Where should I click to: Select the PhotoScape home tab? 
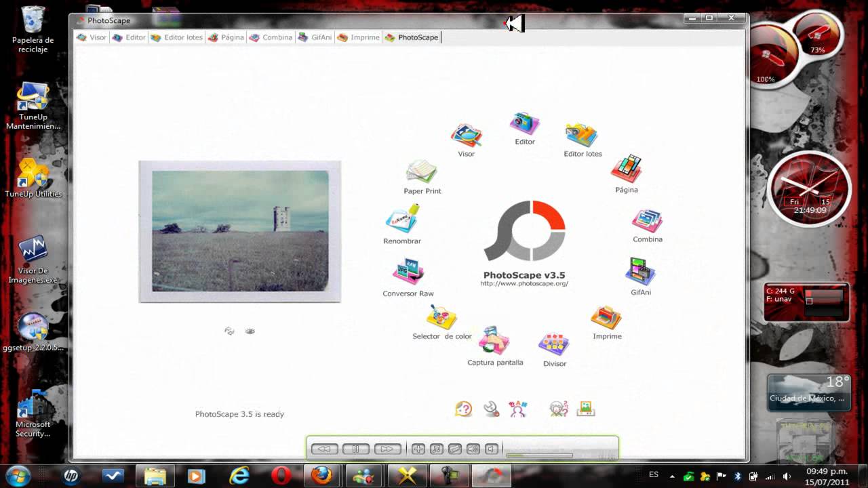412,37
